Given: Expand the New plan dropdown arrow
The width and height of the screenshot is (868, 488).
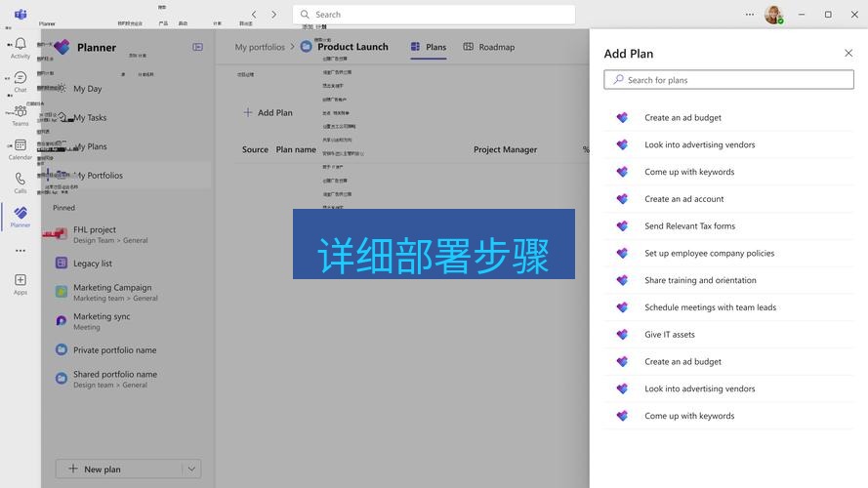Looking at the screenshot, I should pyautogui.click(x=191, y=468).
